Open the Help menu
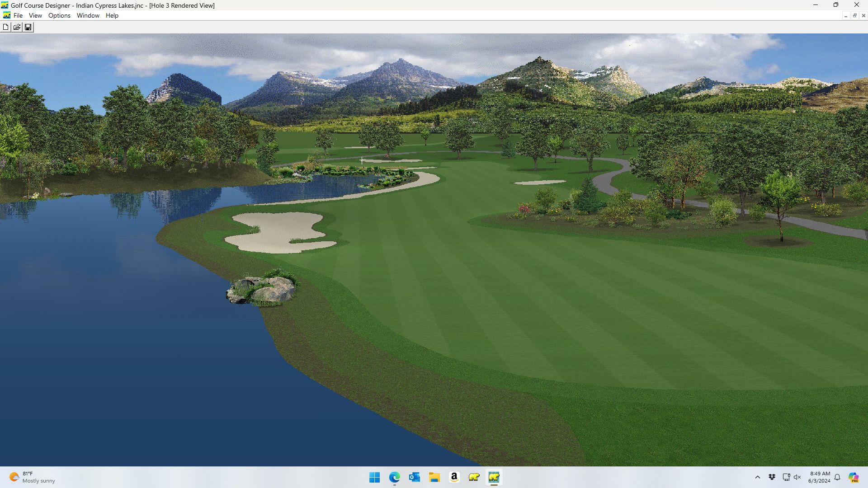868x488 pixels. (x=112, y=15)
